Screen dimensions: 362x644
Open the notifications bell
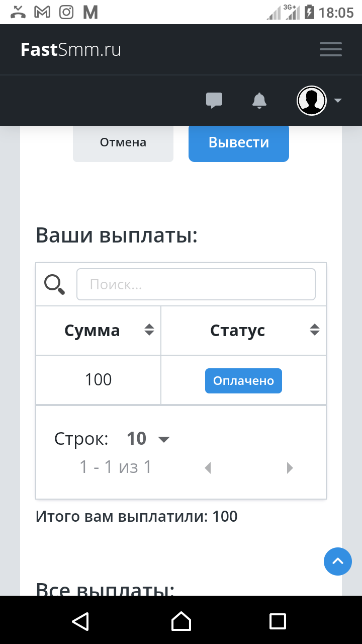coord(259,101)
